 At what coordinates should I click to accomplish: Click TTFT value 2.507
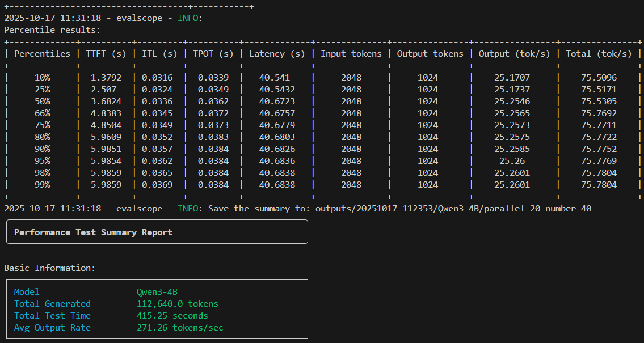pos(103,90)
